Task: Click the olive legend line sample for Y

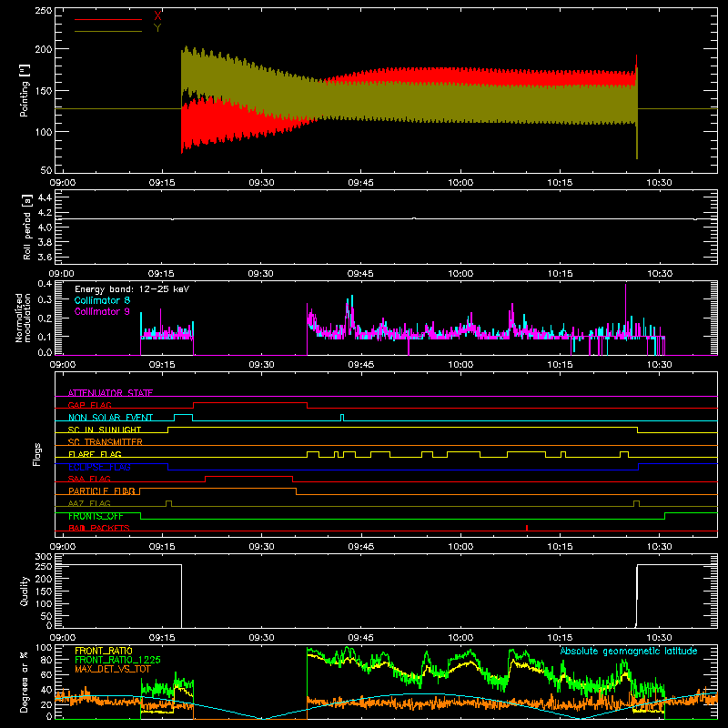Action: (x=108, y=31)
